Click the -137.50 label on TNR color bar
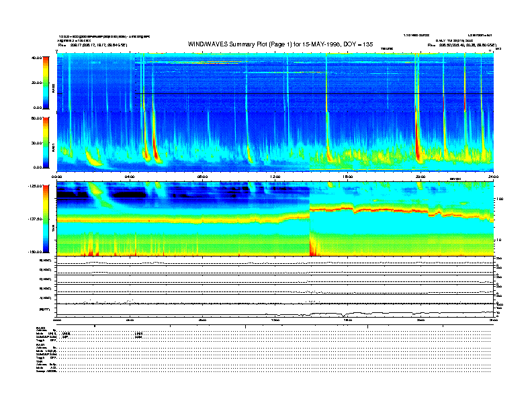Screen dimensions: 532x411 (35, 219)
